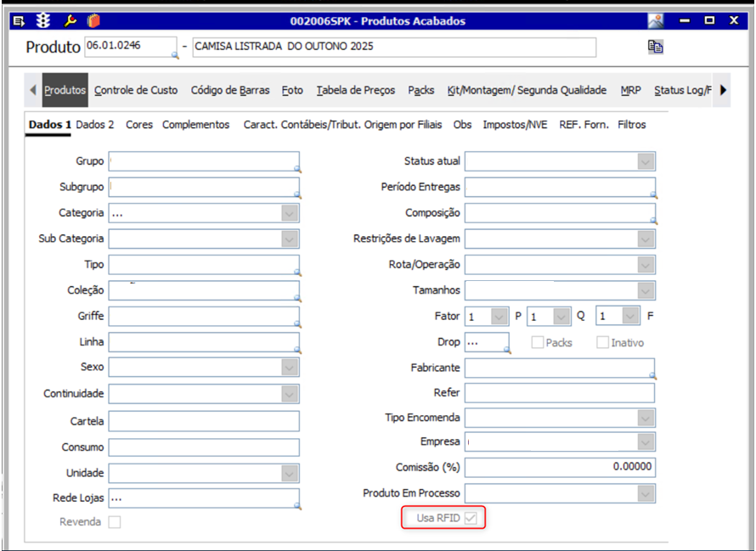Open lookup magnifier on Rede Lojas field
Viewport: 756px width, 551px height.
[298, 506]
